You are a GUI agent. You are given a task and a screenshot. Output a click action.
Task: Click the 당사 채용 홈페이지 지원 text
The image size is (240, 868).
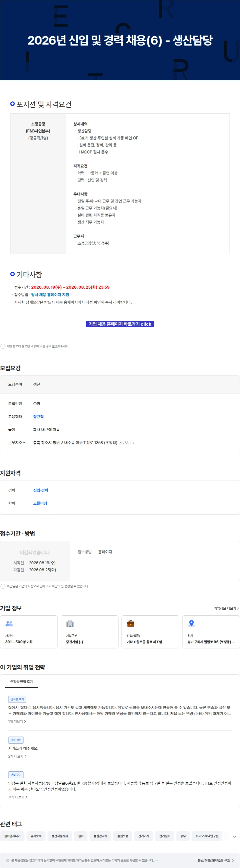point(50,295)
